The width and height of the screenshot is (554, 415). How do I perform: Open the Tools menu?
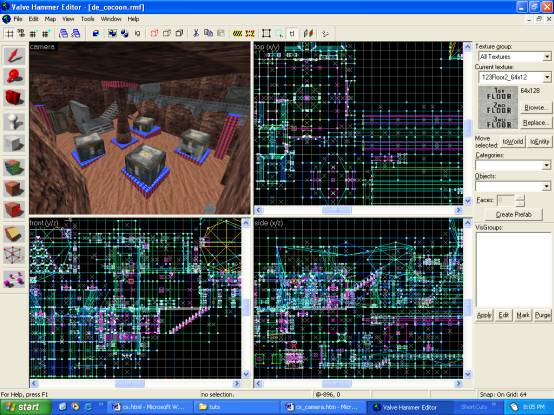pyautogui.click(x=88, y=19)
